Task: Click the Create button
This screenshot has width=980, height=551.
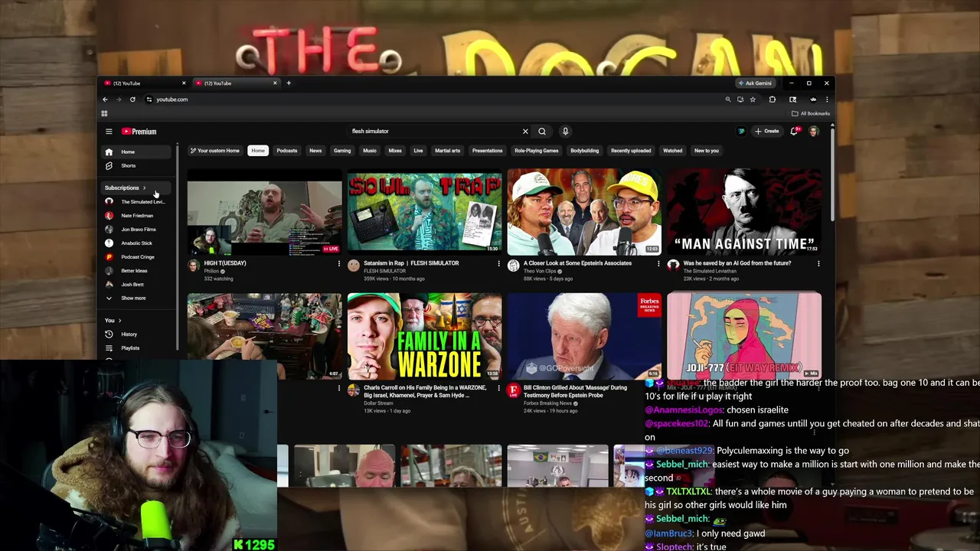Action: (766, 132)
